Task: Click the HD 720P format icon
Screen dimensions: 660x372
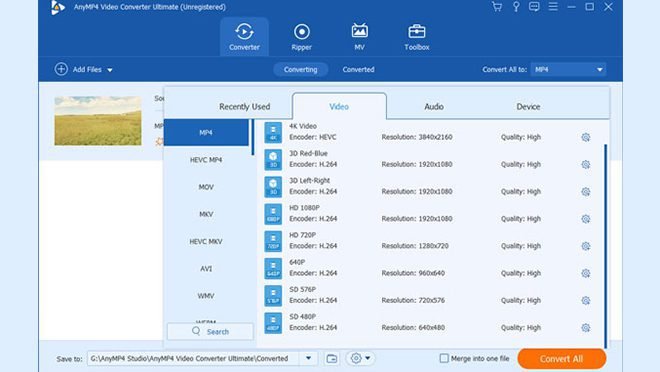Action: [x=273, y=242]
